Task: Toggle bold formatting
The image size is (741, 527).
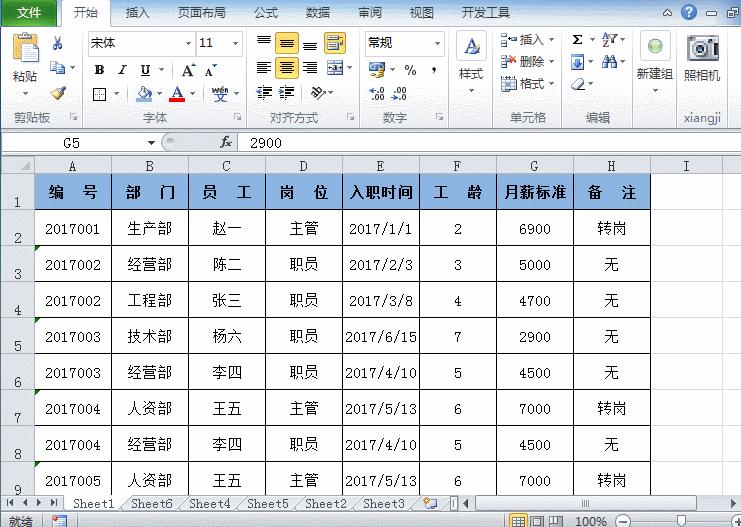Action: coord(99,70)
